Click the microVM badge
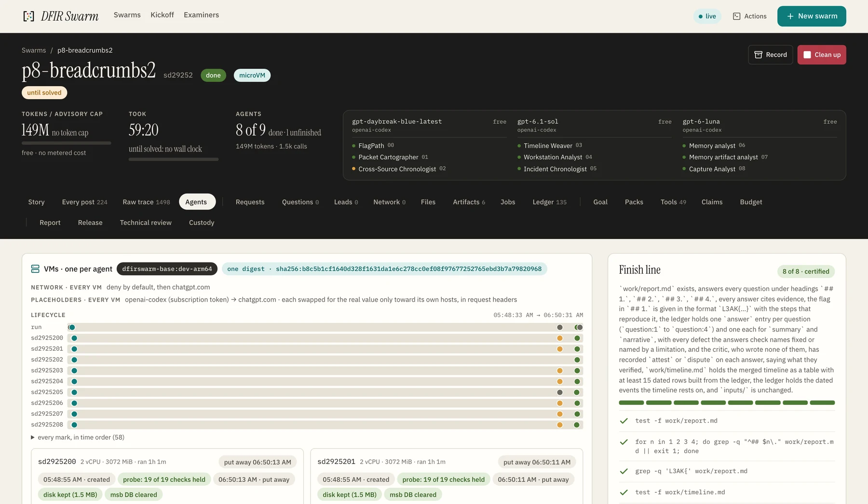868x504 pixels. tap(252, 75)
